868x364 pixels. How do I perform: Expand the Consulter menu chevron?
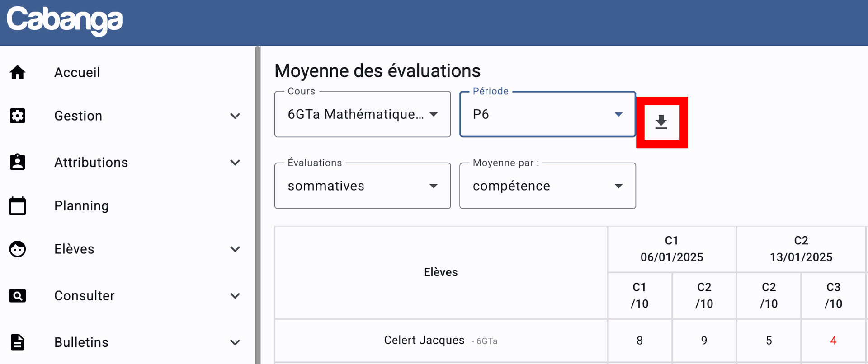pos(235,296)
